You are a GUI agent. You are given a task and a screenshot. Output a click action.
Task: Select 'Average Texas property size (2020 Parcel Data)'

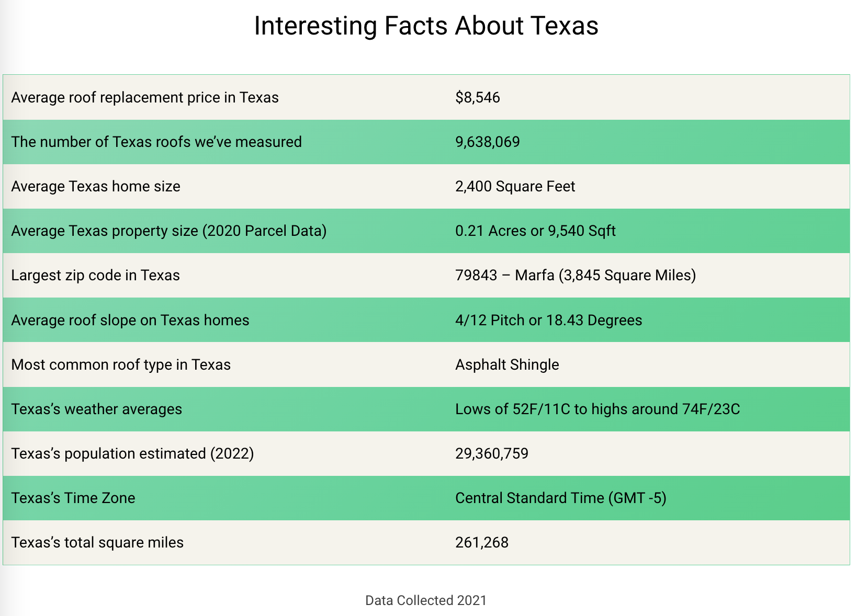point(169,231)
